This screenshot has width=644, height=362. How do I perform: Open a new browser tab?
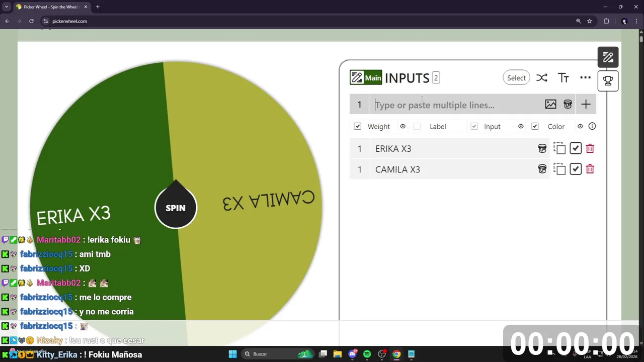pos(98,7)
